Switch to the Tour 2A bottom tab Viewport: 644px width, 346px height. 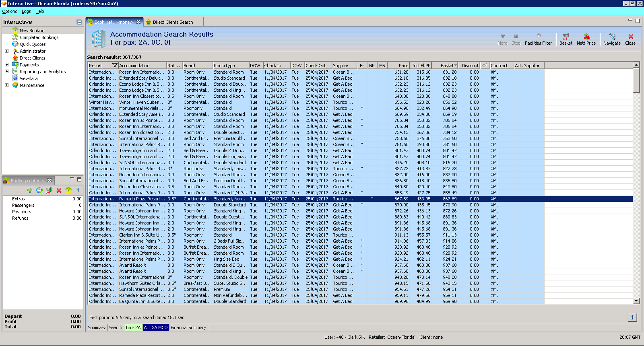(x=133, y=327)
